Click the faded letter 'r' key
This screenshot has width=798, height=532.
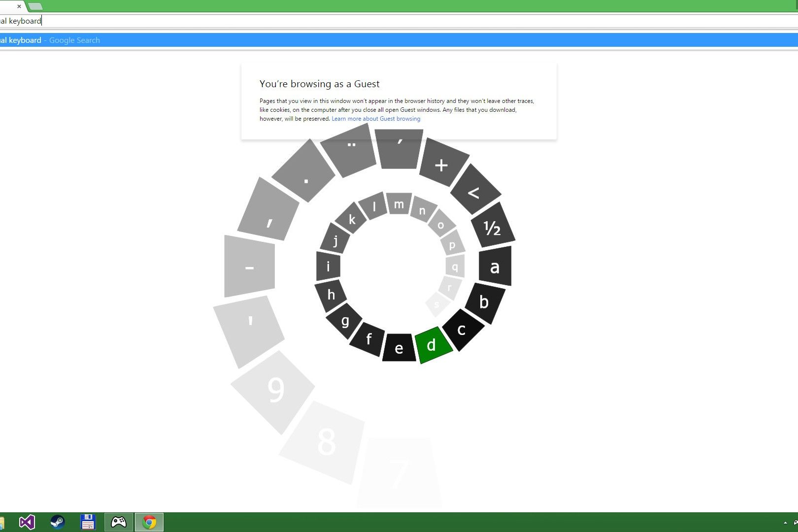click(x=450, y=288)
